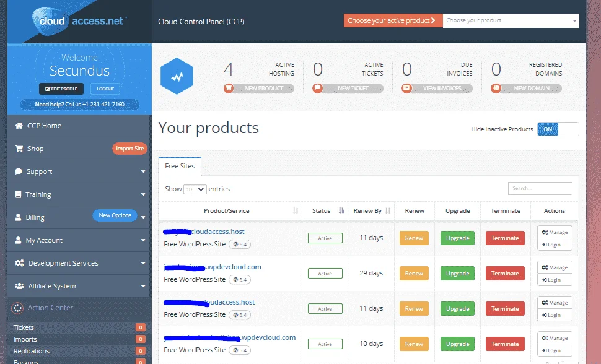Expand the Support menu arrow

tap(143, 171)
